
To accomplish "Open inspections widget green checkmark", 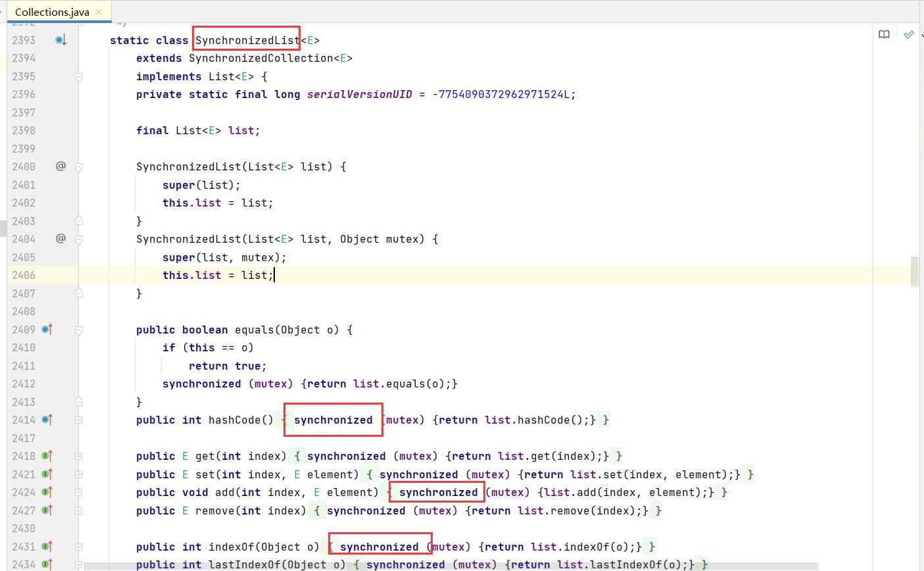I will click(x=908, y=34).
